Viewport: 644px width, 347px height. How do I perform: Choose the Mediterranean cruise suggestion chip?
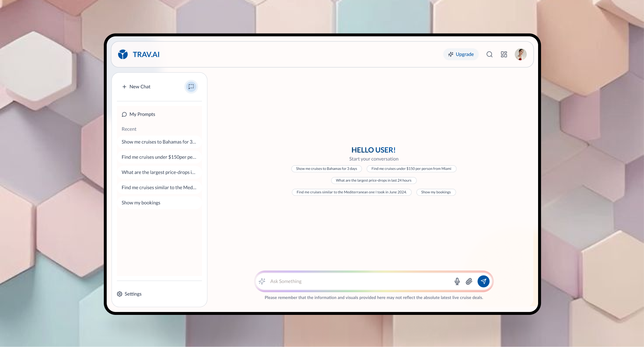351,192
